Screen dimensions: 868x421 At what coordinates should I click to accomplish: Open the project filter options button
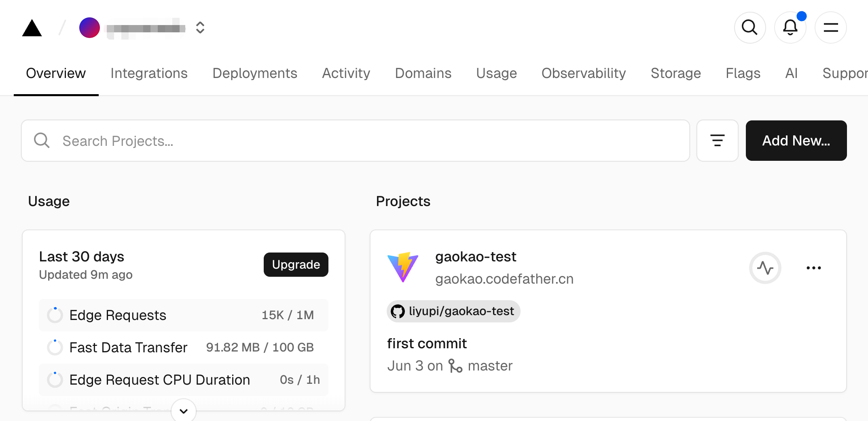pos(717,141)
